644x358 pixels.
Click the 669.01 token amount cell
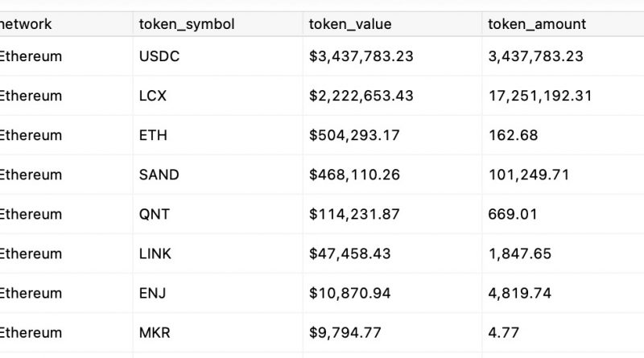[x=513, y=214]
